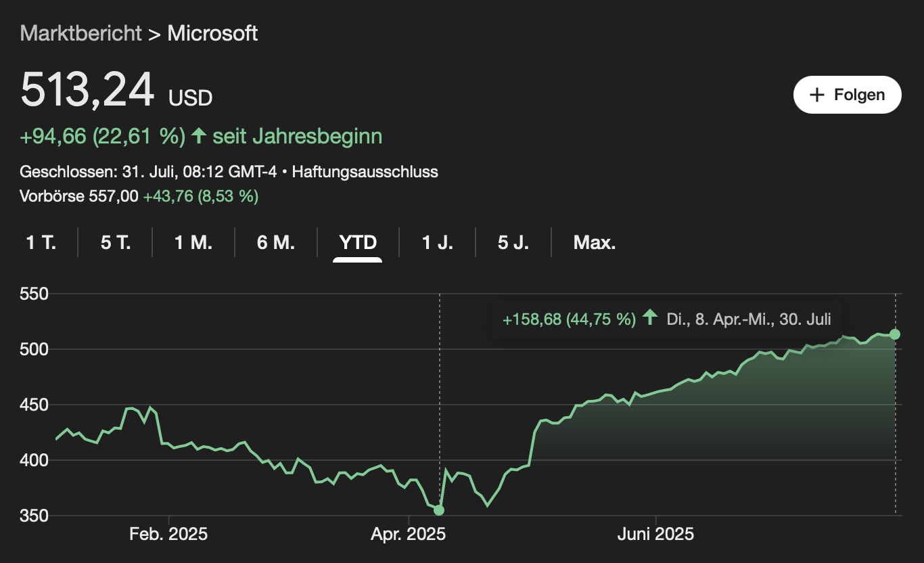Click the up arrow icon in chart tooltip
The image size is (924, 563).
click(x=650, y=317)
